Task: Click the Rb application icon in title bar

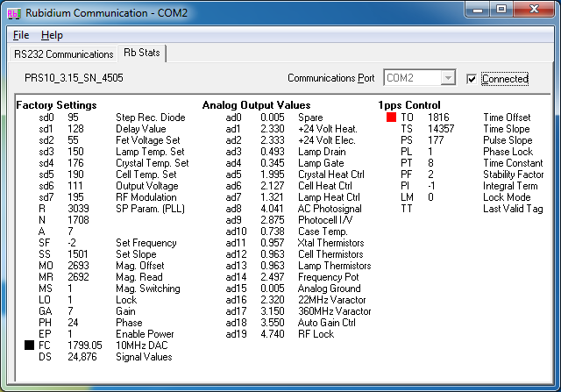Action: point(14,14)
